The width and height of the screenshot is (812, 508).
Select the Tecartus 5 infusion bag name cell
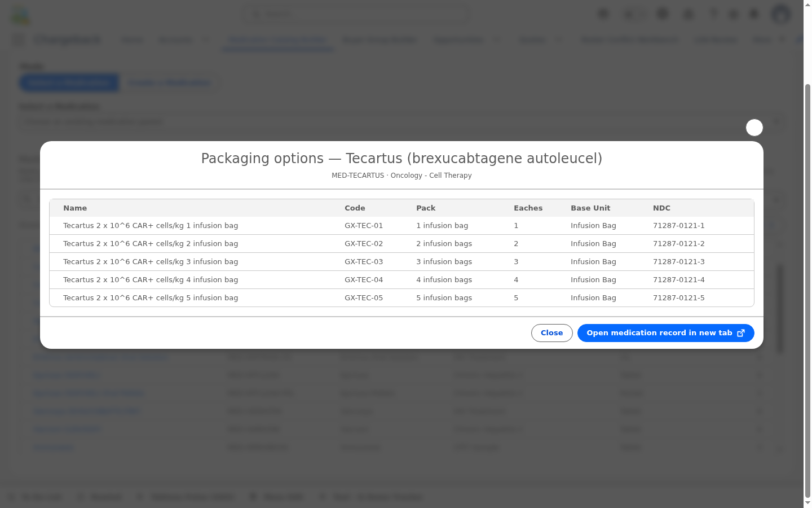click(x=151, y=298)
